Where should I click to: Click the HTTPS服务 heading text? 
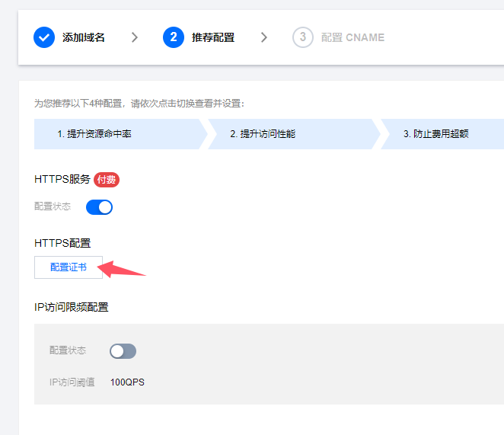click(62, 180)
